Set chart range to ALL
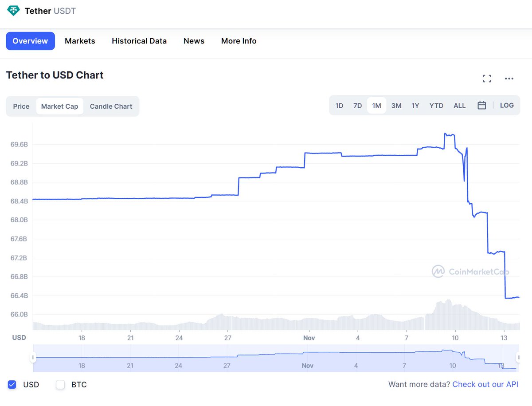The width and height of the screenshot is (532, 406). coord(459,106)
